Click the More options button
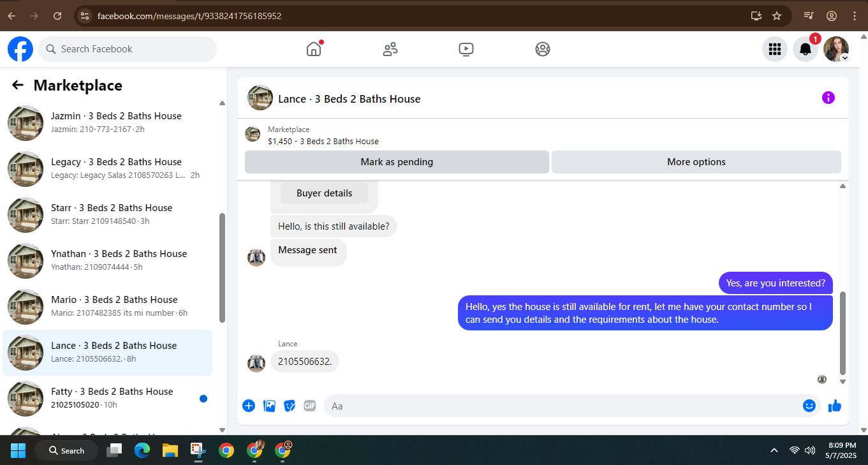868x465 pixels. click(x=696, y=162)
